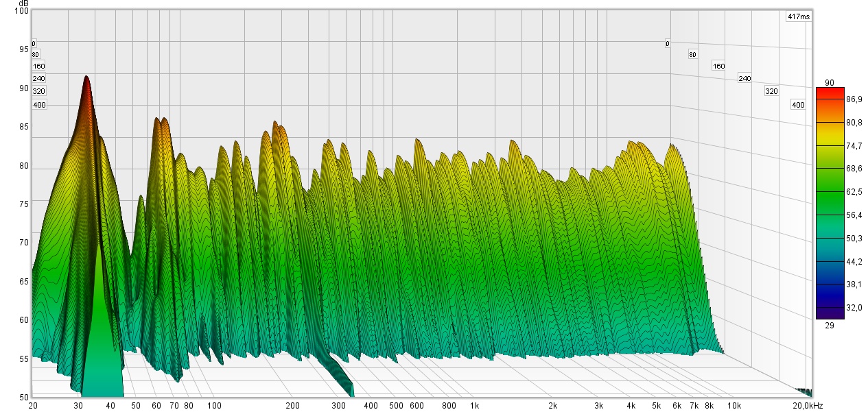868x412 pixels.
Task: Click the red top of the color scale
Action: coord(829,91)
